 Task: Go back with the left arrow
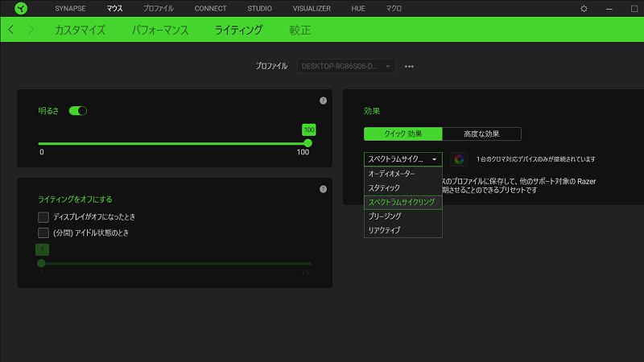pyautogui.click(x=11, y=30)
